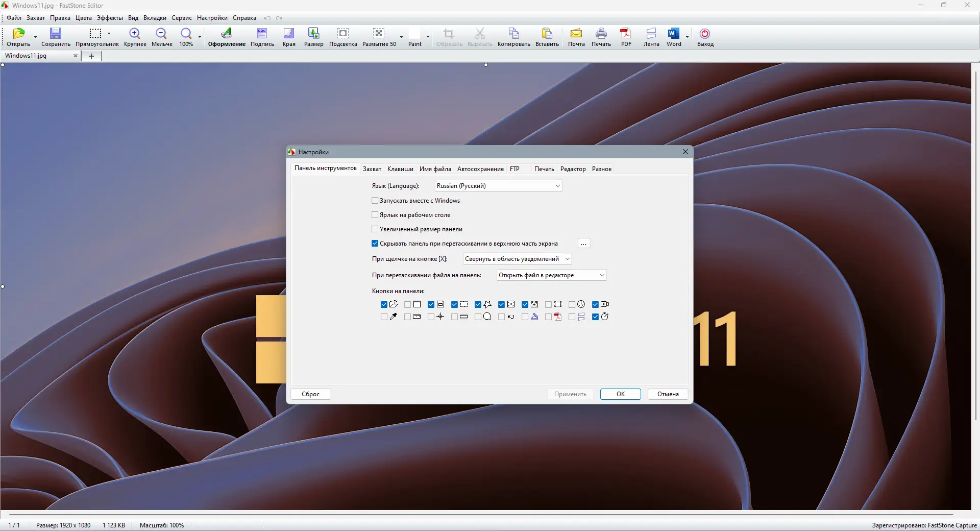
Task: Zoom in with Крупнее
Action: 135,37
